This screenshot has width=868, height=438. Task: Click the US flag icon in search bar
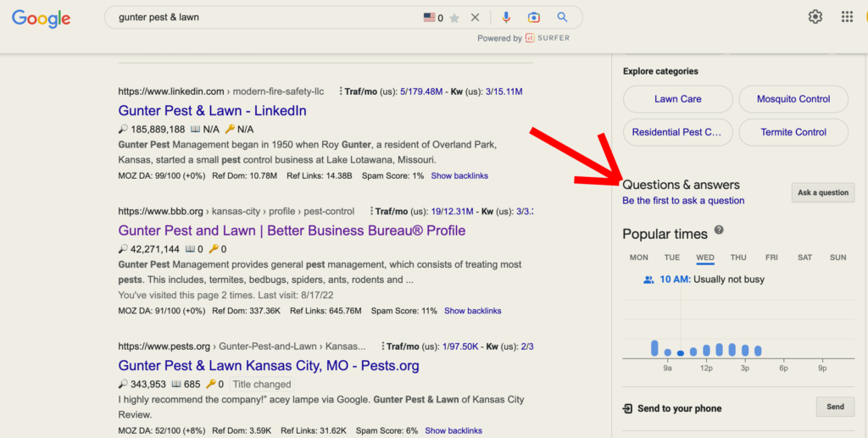(429, 18)
